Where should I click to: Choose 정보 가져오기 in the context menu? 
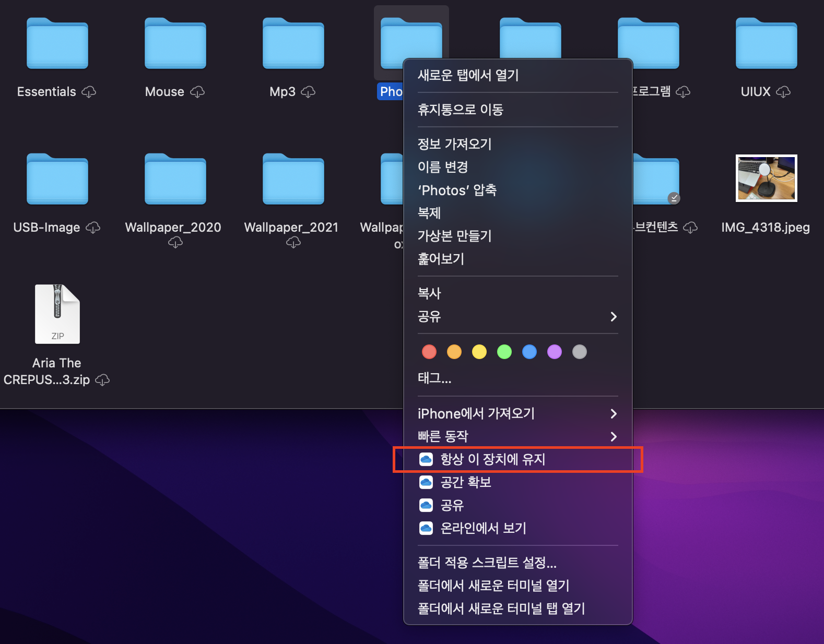pyautogui.click(x=518, y=144)
